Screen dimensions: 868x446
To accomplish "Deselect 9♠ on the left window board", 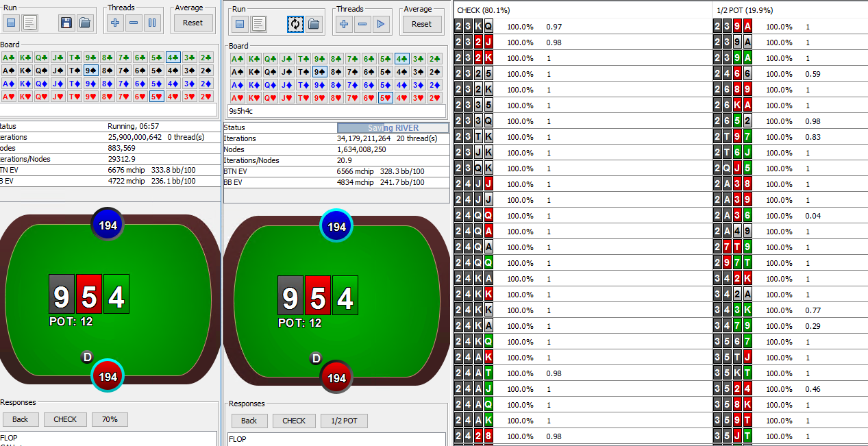I will tap(90, 71).
